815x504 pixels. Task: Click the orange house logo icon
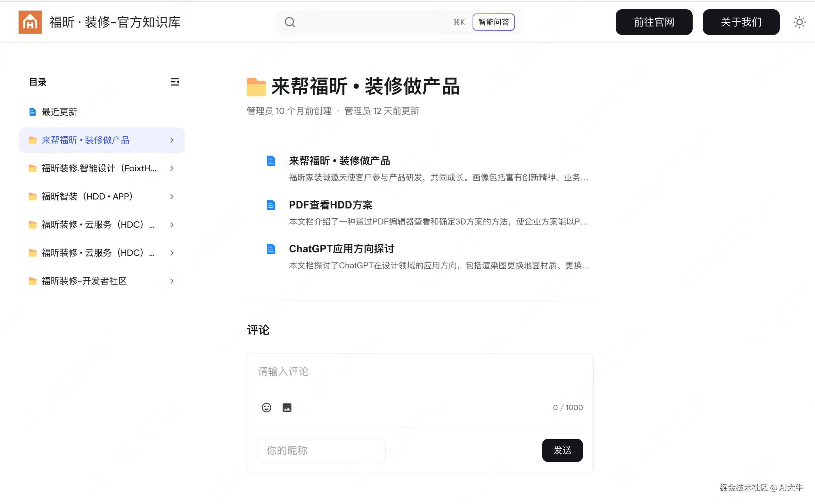30,22
